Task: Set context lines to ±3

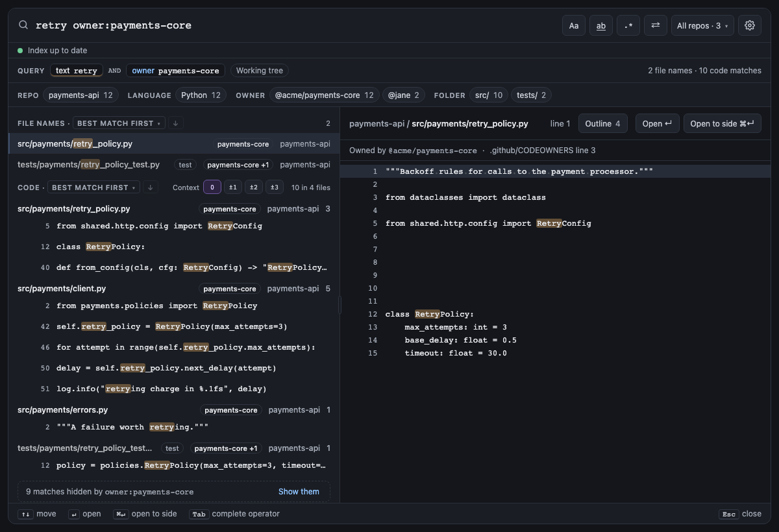Action: (x=275, y=187)
